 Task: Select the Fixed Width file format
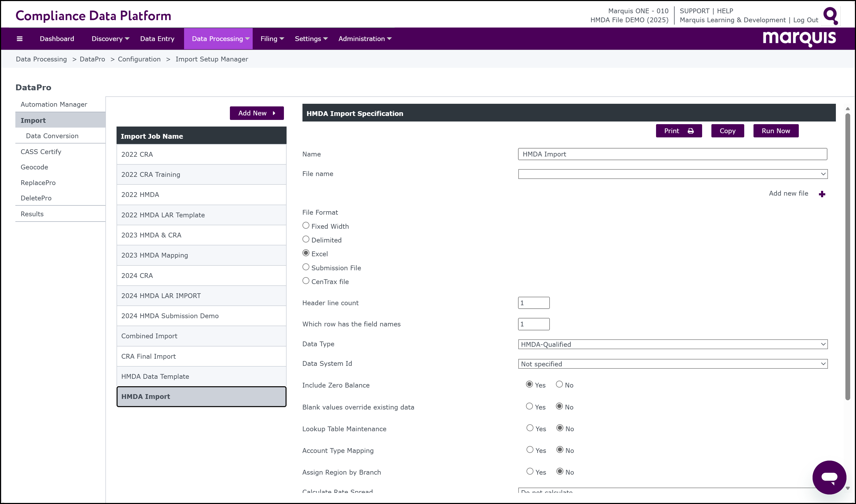(x=306, y=226)
